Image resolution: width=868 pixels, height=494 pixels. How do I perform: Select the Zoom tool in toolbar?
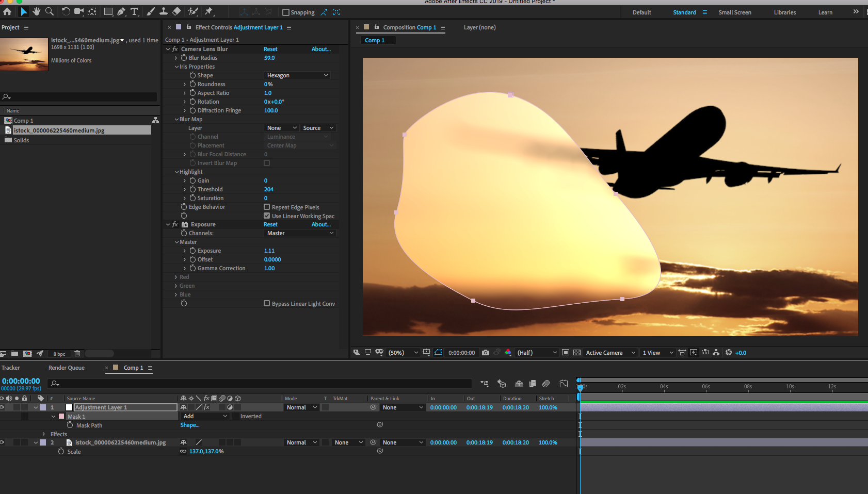coord(50,11)
